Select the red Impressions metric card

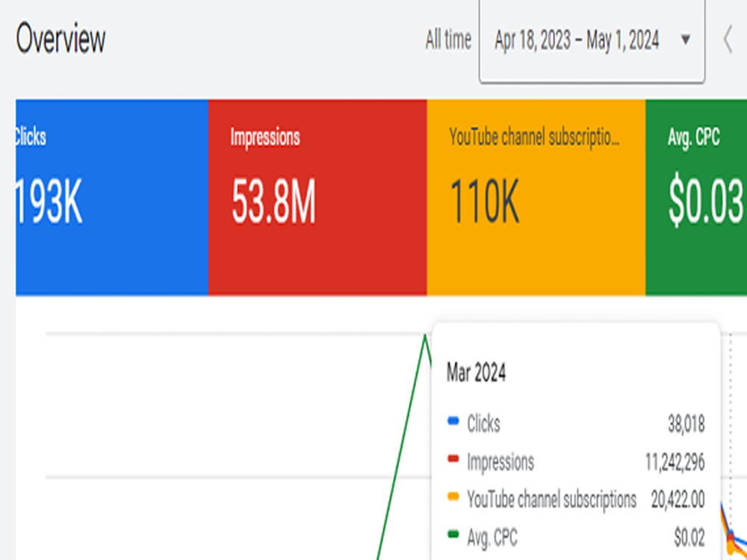point(317,197)
